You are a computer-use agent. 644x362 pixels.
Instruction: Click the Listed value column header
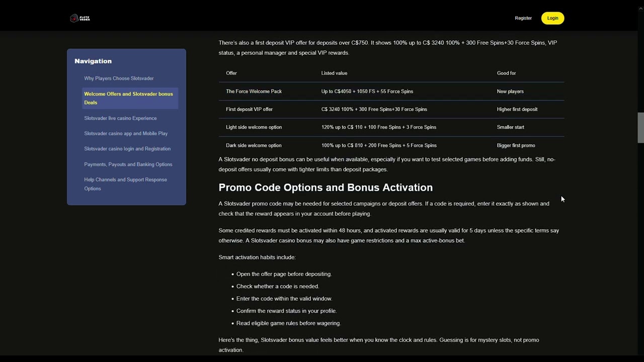pyautogui.click(x=334, y=73)
